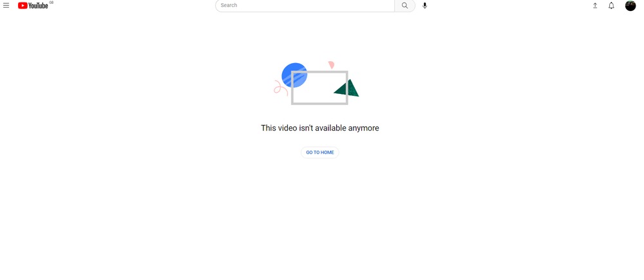The image size is (644, 280).
Task: Start voice search with microphone icon
Action: [x=424, y=5]
